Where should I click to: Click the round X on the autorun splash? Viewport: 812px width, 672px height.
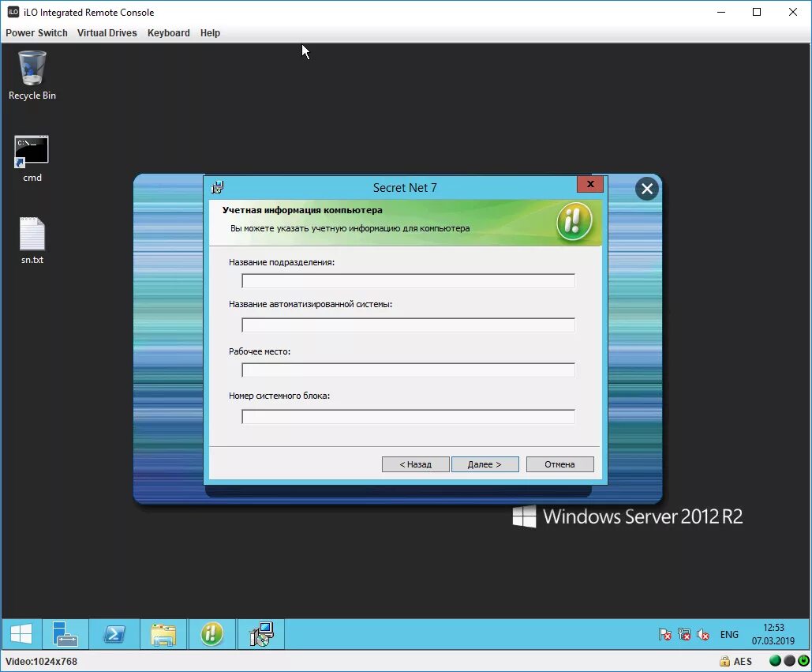647,189
